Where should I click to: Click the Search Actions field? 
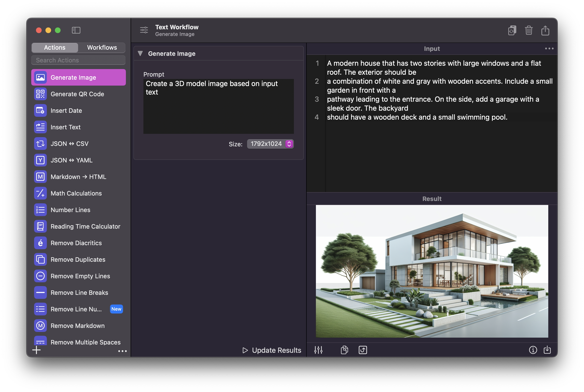pos(78,60)
